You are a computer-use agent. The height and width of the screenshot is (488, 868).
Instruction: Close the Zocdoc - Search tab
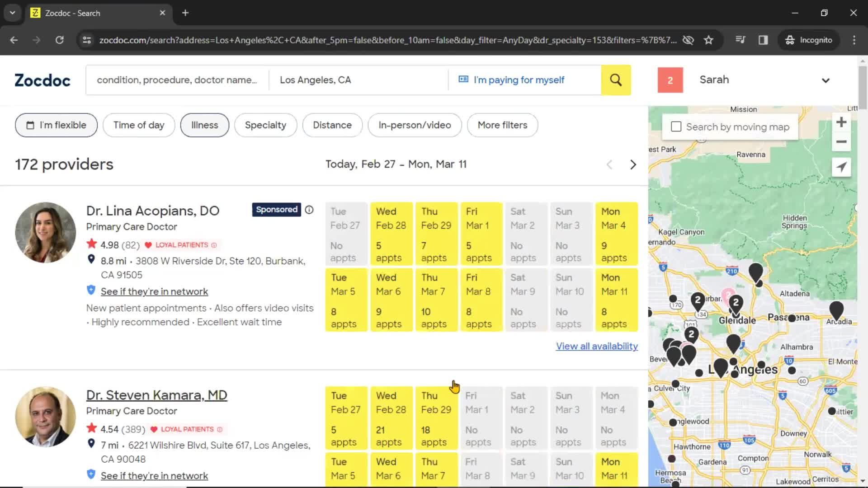tap(162, 13)
